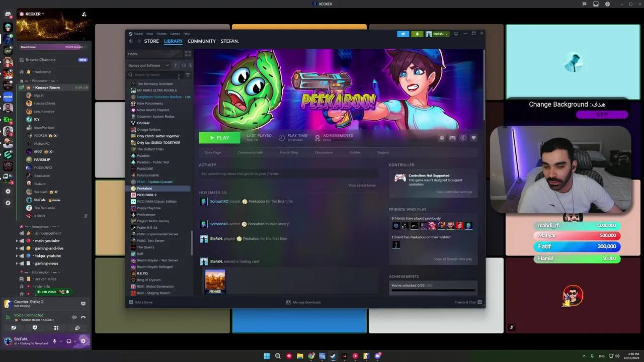
Task: Expand Discord headphone output options chevron
Action: [x=75, y=341]
